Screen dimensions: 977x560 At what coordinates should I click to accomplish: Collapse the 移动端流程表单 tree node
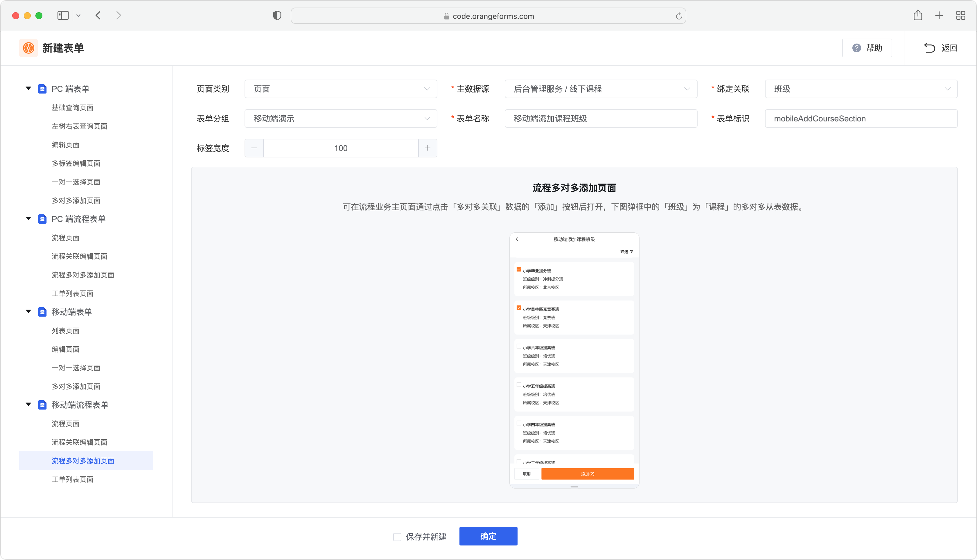pyautogui.click(x=28, y=405)
